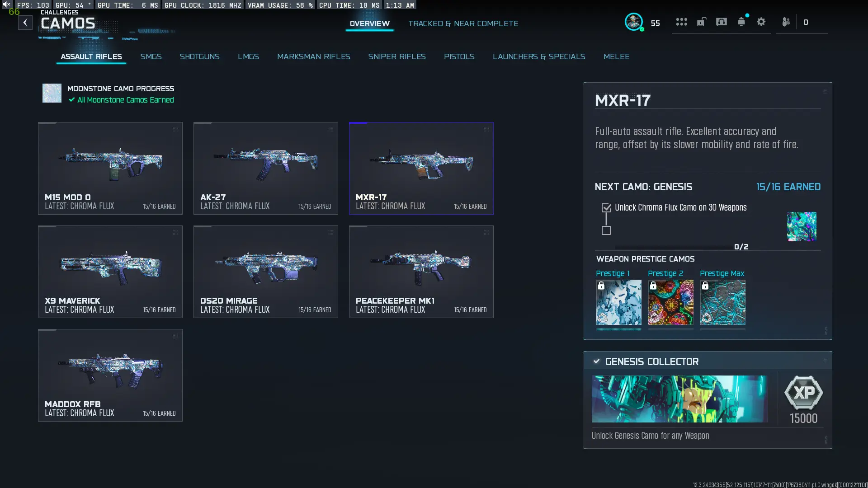Click the Genesis Collector completion checkmark
This screenshot has width=868, height=488.
(596, 361)
